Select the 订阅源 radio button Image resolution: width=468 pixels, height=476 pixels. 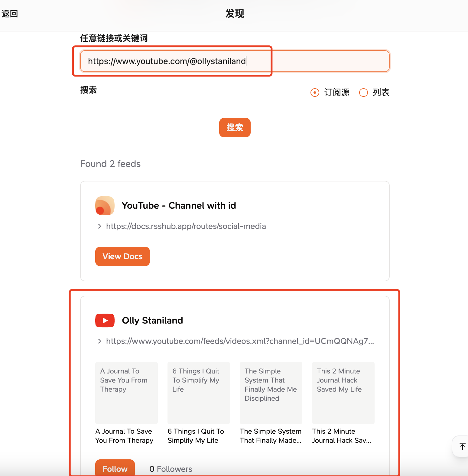(x=315, y=93)
